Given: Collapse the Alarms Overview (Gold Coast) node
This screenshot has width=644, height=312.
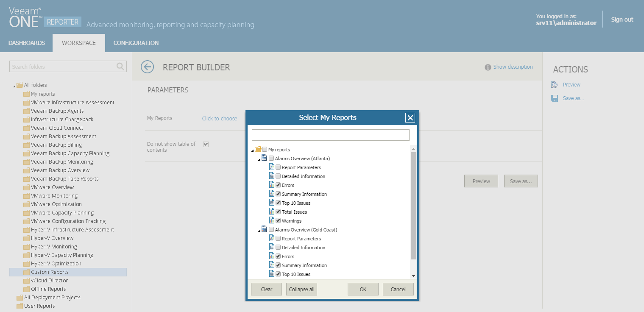Looking at the screenshot, I should point(260,231).
